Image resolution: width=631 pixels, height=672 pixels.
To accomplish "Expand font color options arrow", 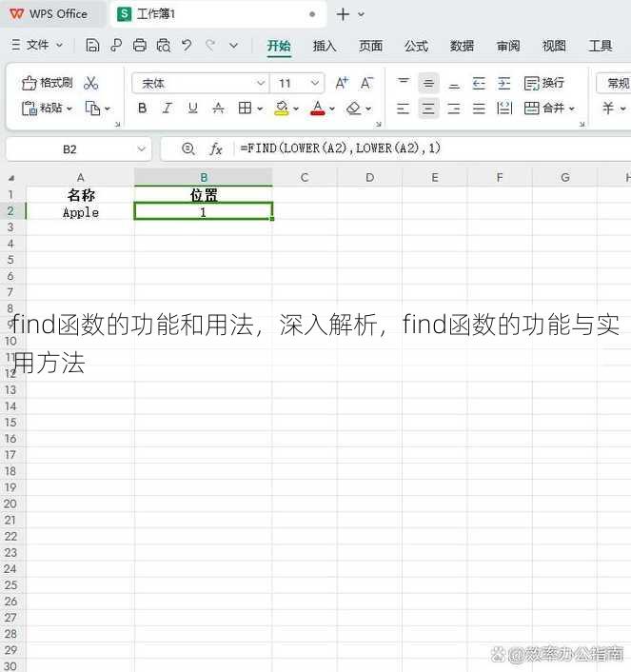I will [x=332, y=109].
